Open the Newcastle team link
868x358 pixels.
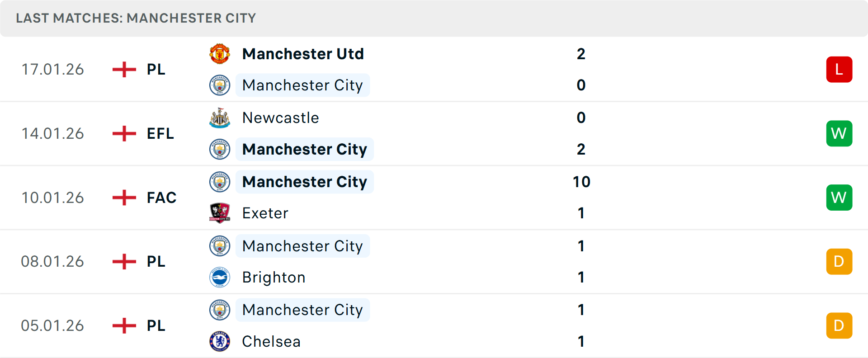281,118
